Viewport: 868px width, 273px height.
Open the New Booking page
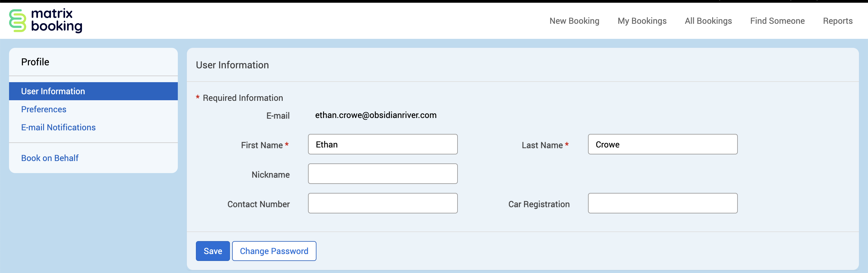point(574,21)
